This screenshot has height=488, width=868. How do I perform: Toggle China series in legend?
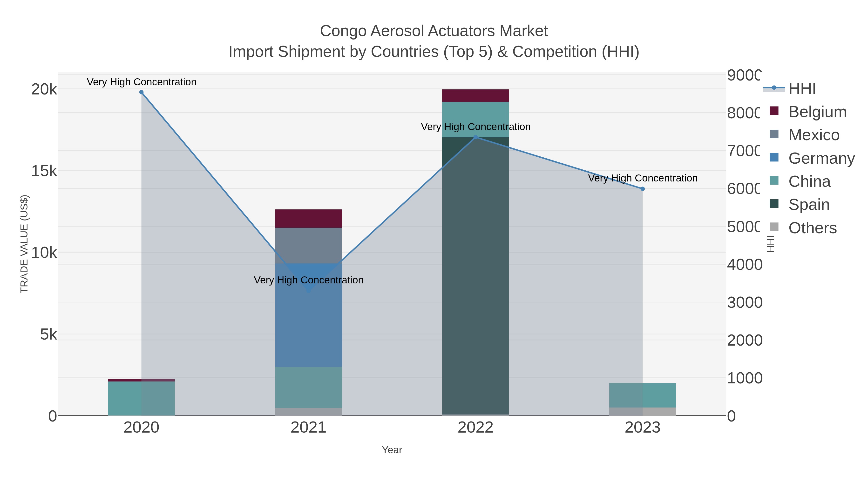pos(800,181)
